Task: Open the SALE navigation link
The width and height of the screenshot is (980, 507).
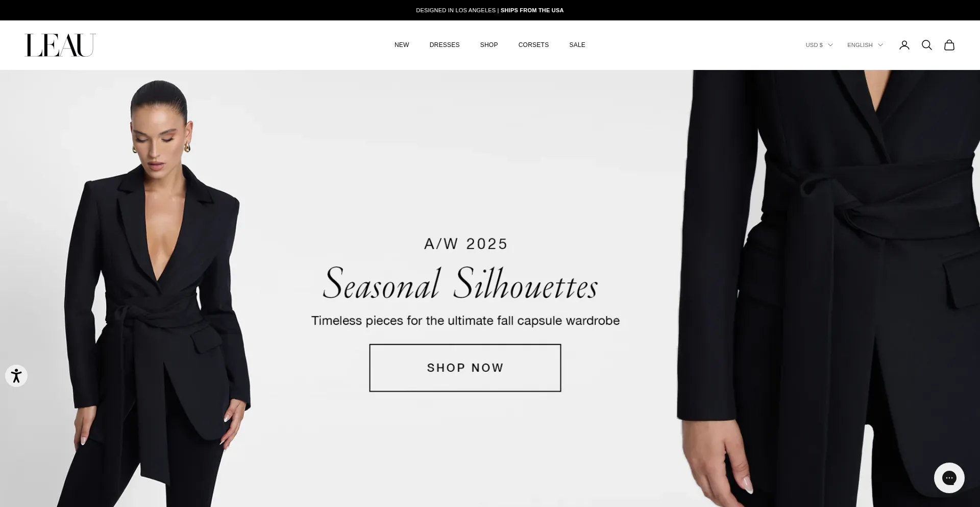Action: (577, 45)
